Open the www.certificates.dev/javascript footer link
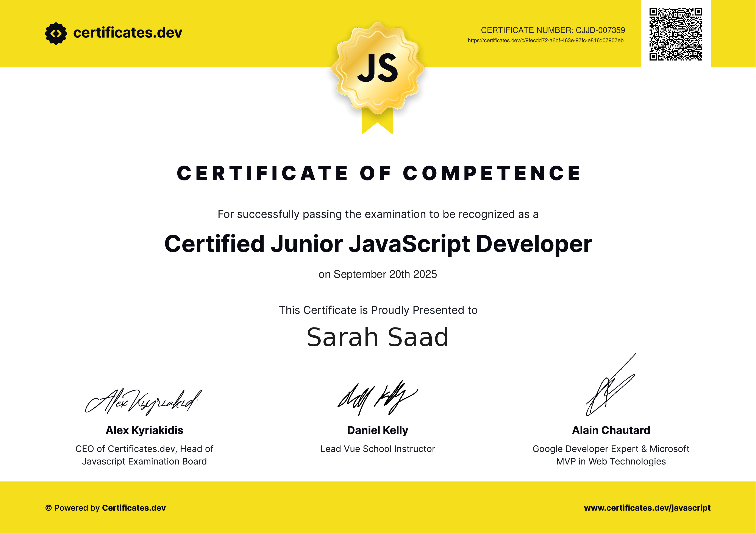The height and width of the screenshot is (534, 756). point(647,508)
